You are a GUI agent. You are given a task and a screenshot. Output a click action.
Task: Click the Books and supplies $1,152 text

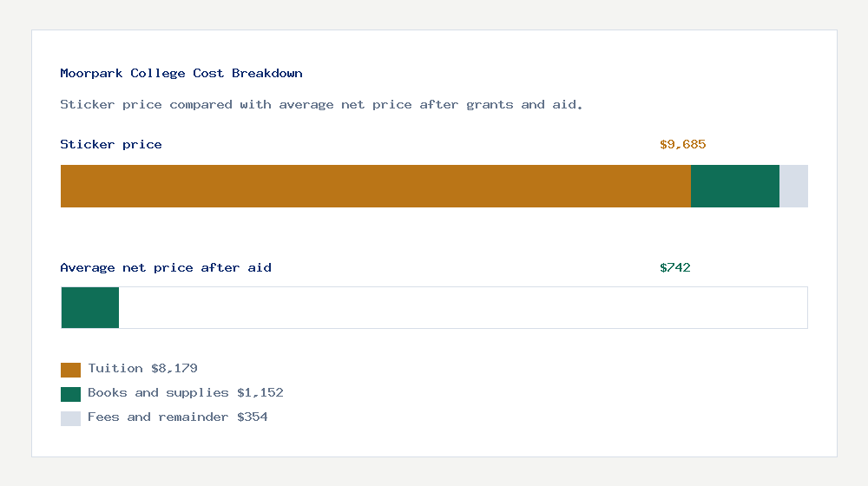(x=186, y=393)
